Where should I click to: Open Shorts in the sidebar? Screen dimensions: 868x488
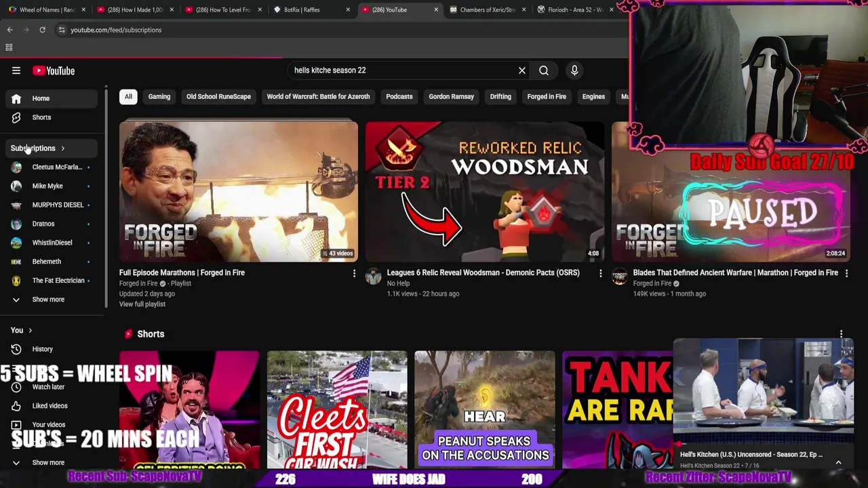point(52,117)
